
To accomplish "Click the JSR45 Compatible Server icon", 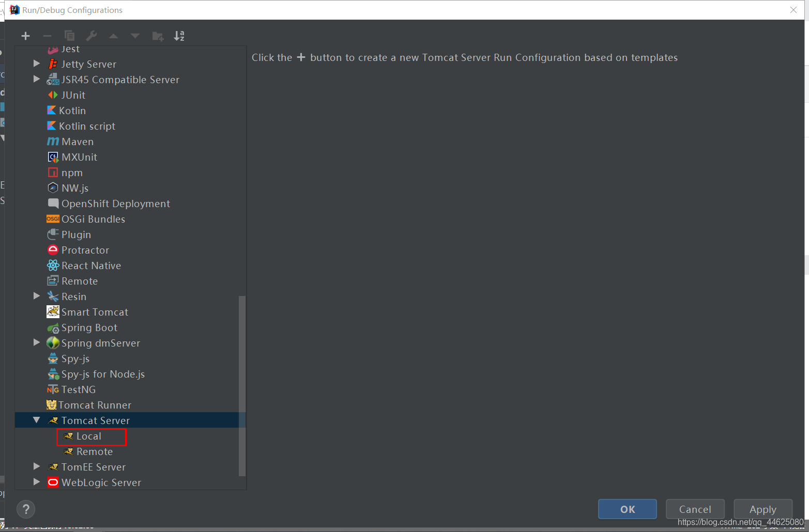I will (x=53, y=80).
